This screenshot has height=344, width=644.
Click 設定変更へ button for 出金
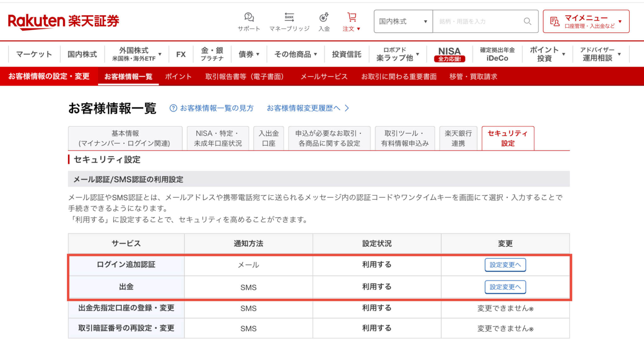[505, 287]
